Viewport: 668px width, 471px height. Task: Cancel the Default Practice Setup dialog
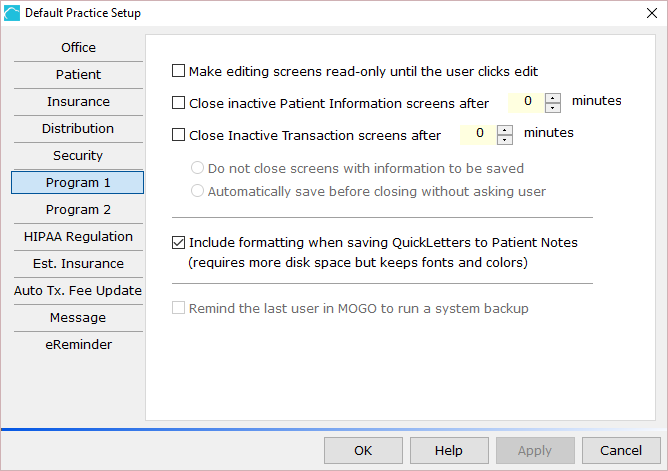click(x=621, y=450)
